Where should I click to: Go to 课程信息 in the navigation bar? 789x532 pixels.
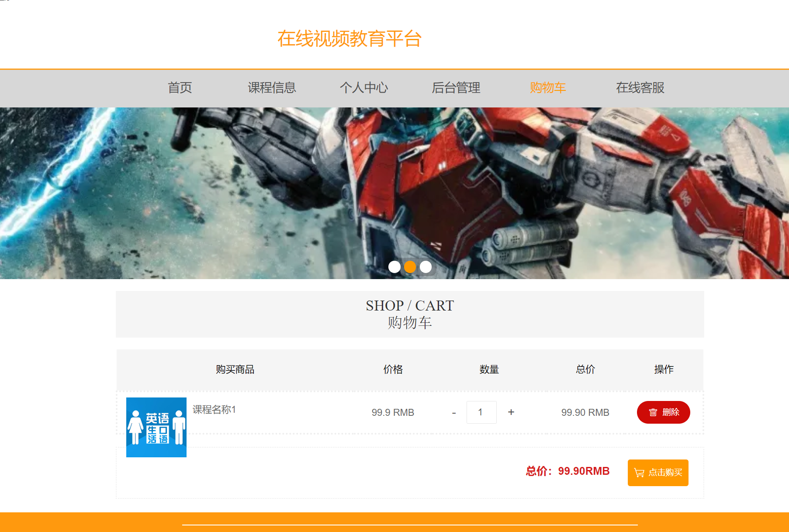[x=272, y=88]
